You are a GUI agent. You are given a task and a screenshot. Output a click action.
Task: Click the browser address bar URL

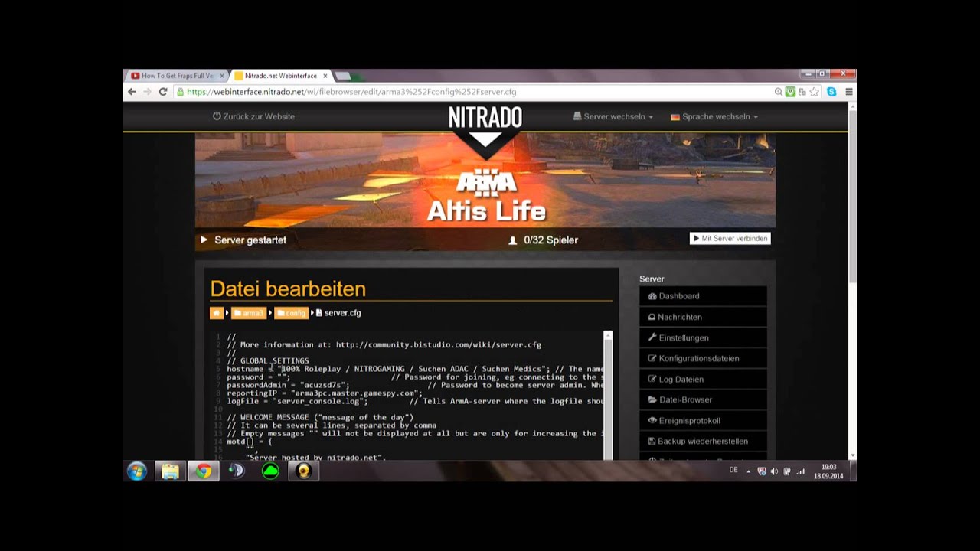(x=351, y=92)
